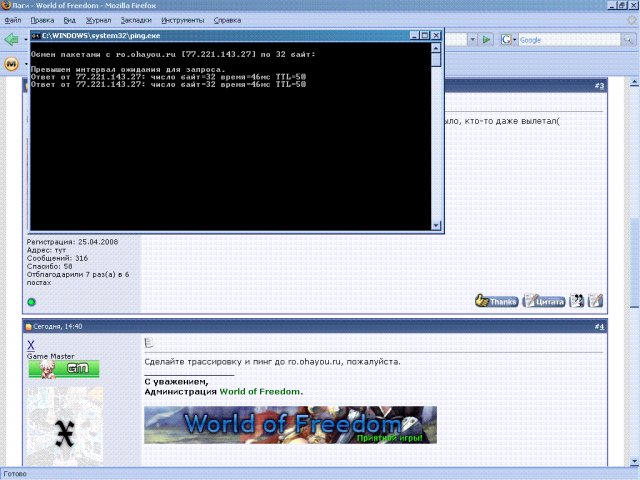The width and height of the screenshot is (640, 480).
Task: Open the address bar history dropdown
Action: tap(472, 40)
